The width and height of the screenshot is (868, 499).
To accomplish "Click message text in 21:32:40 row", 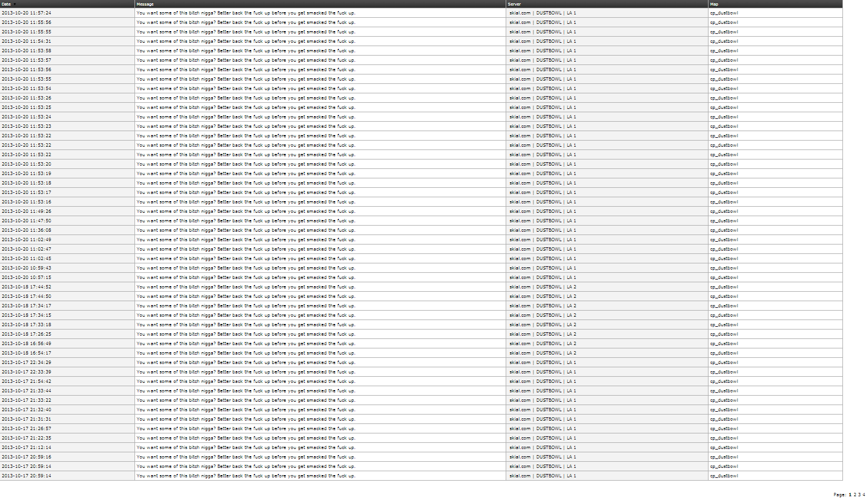I will tap(246, 410).
